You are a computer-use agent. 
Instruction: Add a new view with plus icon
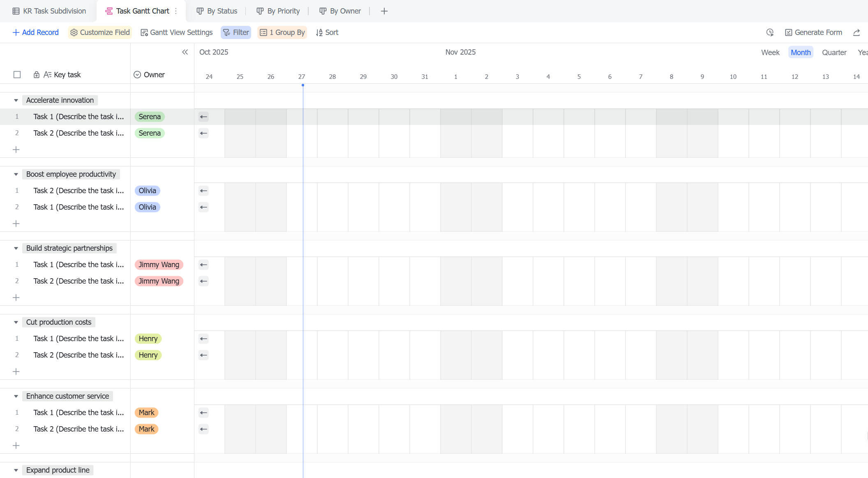coord(384,11)
